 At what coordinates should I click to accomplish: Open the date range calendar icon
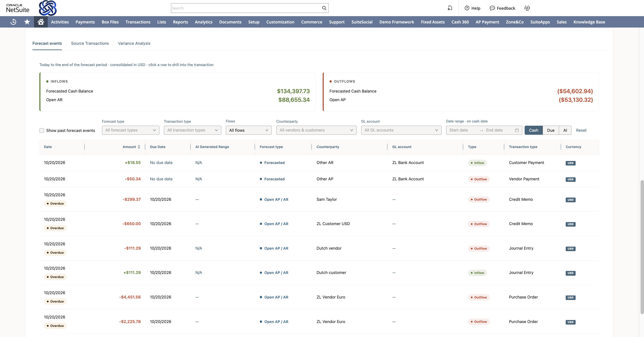pyautogui.click(x=517, y=130)
